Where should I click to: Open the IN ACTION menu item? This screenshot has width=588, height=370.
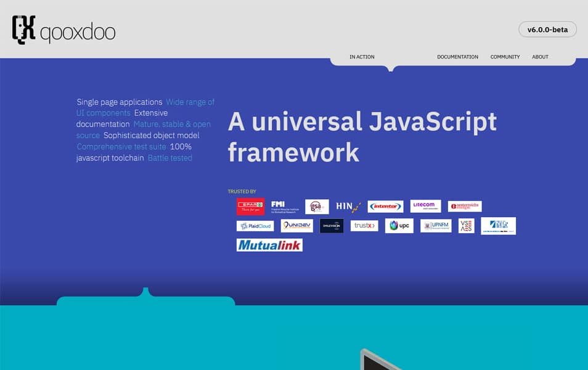362,57
